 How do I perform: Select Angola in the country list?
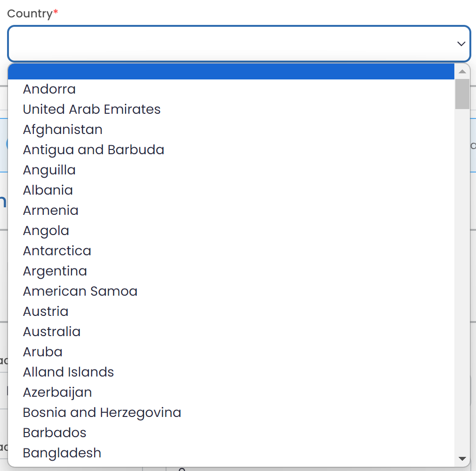coord(46,230)
